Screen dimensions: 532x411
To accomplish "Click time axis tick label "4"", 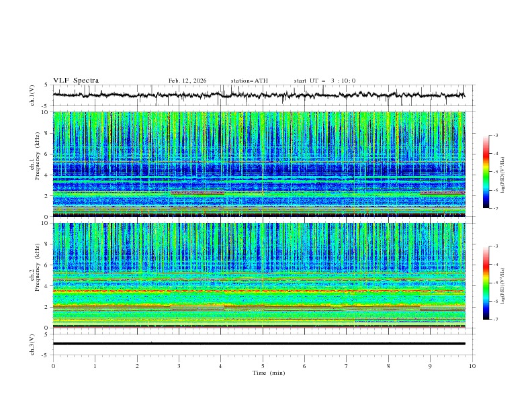I will pos(220,366).
